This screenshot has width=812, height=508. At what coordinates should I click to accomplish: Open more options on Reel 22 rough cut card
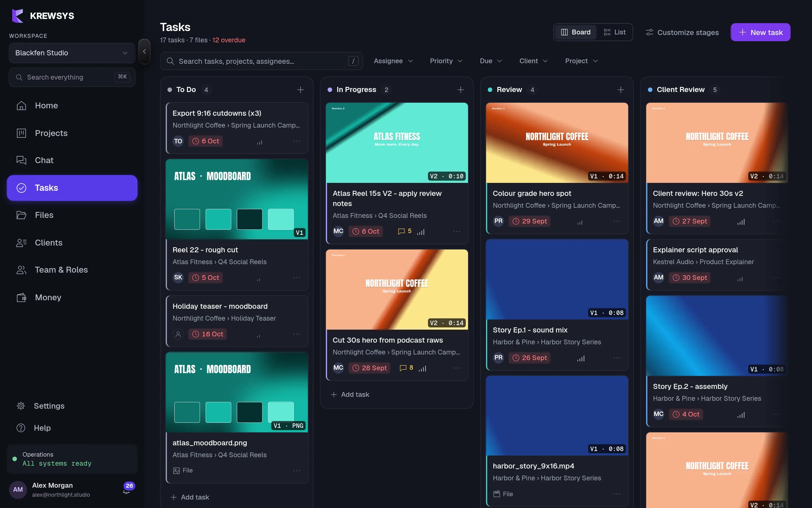pyautogui.click(x=296, y=277)
